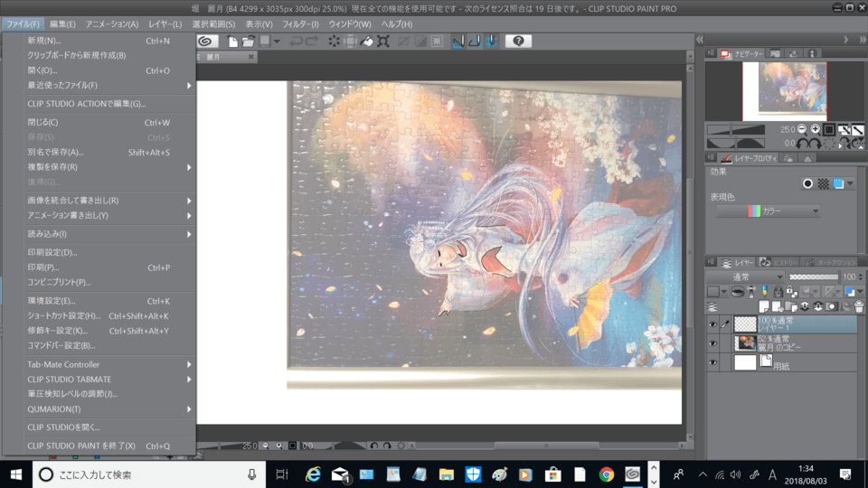Click the trash icon to delete layer
The height and width of the screenshot is (488, 868).
pyautogui.click(x=858, y=307)
